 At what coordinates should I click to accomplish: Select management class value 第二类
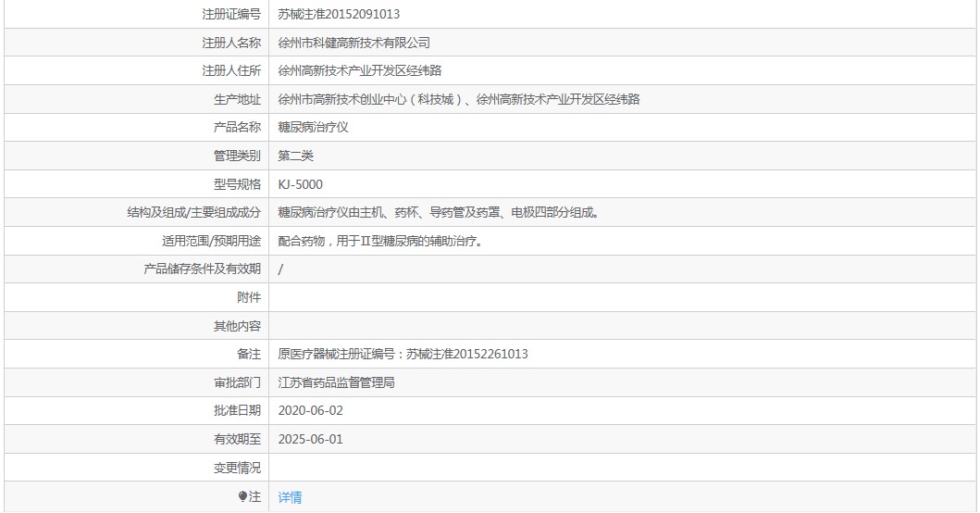[295, 156]
